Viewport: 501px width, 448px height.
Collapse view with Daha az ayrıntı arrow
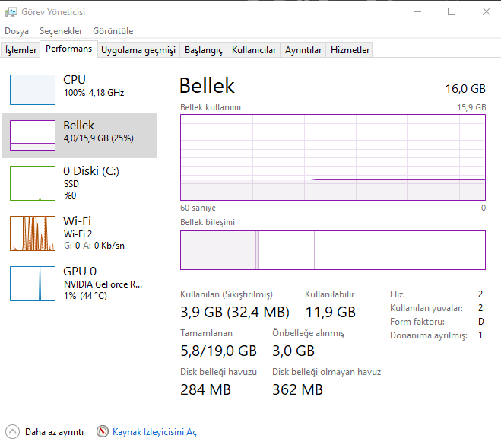click(13, 431)
